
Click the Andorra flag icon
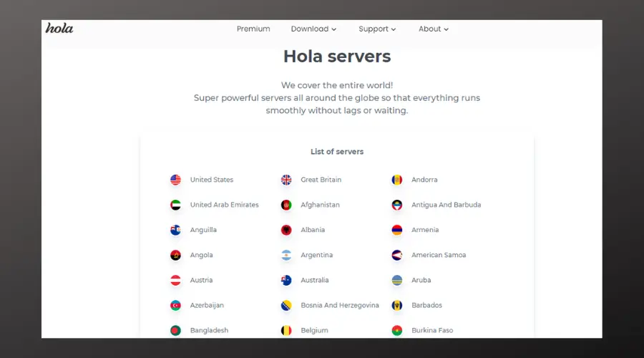point(396,180)
